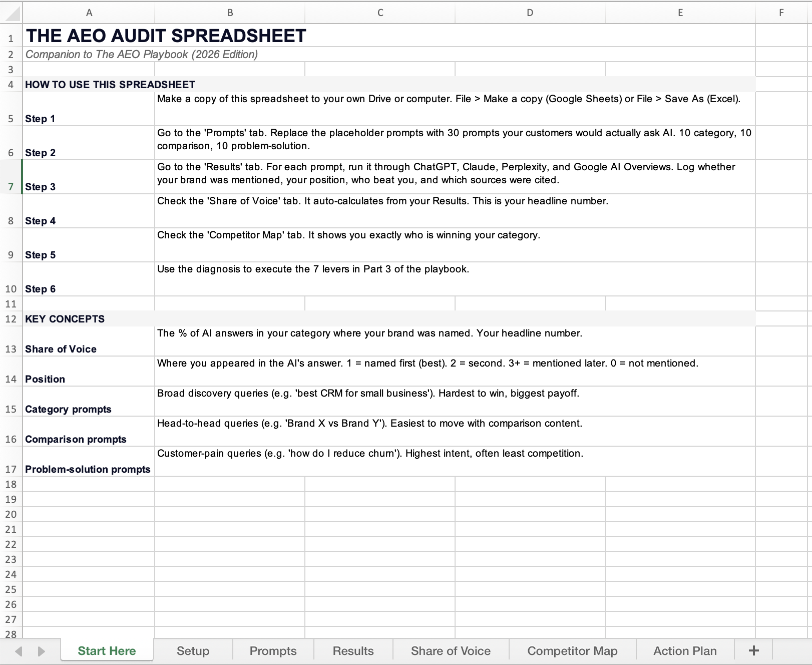Click 'Where you appeared in the AI's answer' text

[428, 363]
